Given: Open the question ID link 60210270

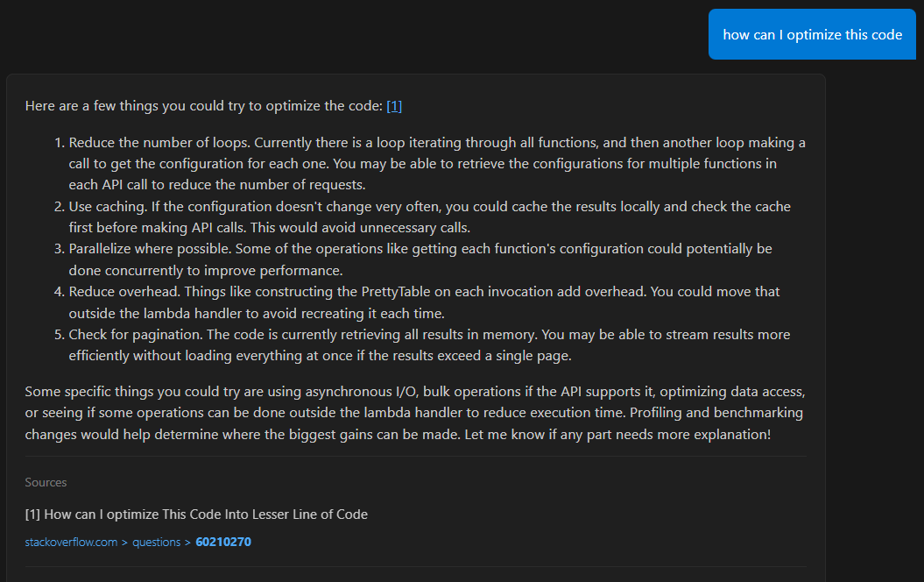Looking at the screenshot, I should point(224,542).
